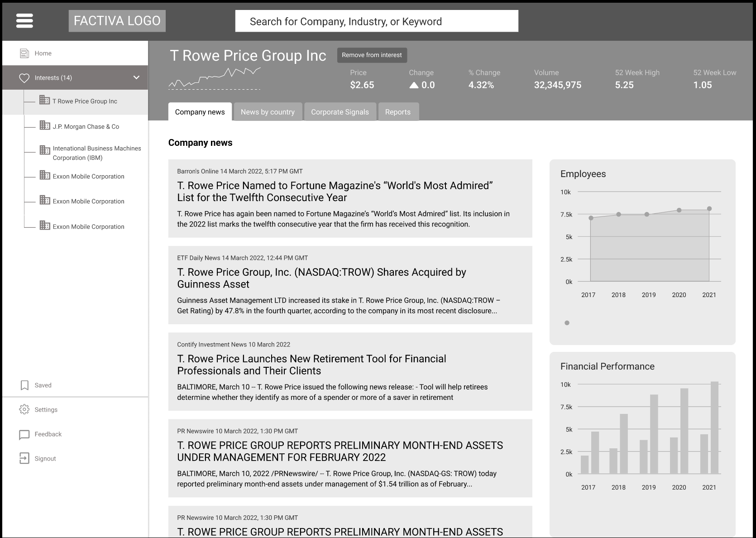756x538 pixels.
Task: Click Contify Investment News source line
Action: [234, 344]
